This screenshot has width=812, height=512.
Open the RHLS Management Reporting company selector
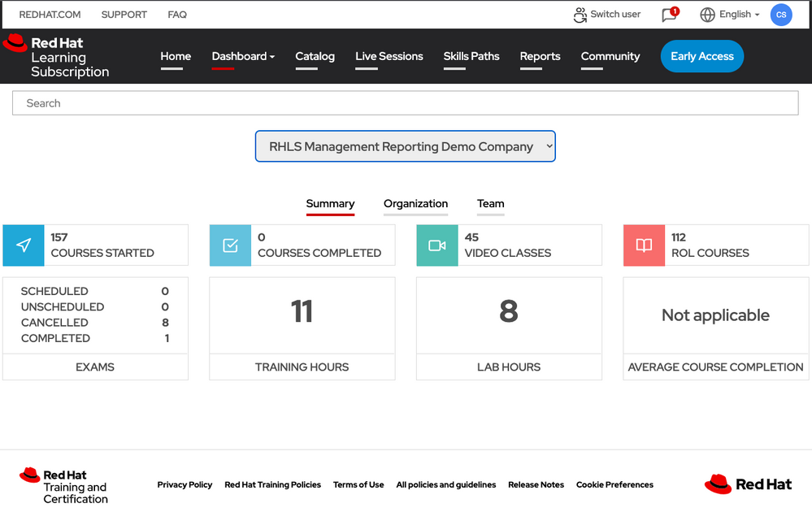coord(406,146)
